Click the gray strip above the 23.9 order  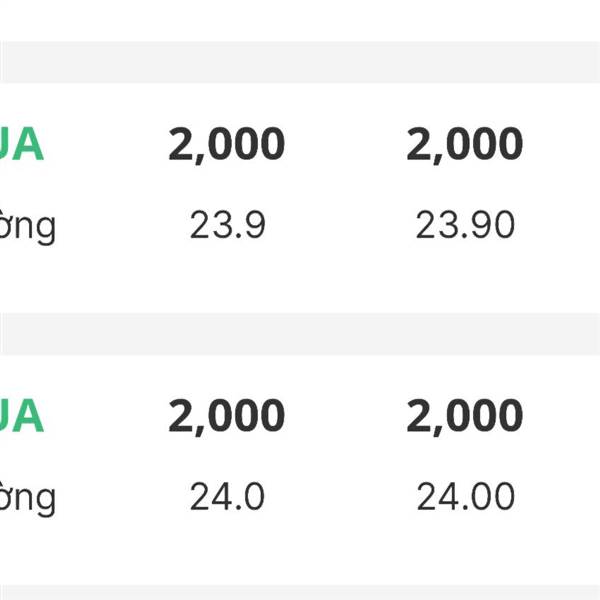point(300,62)
